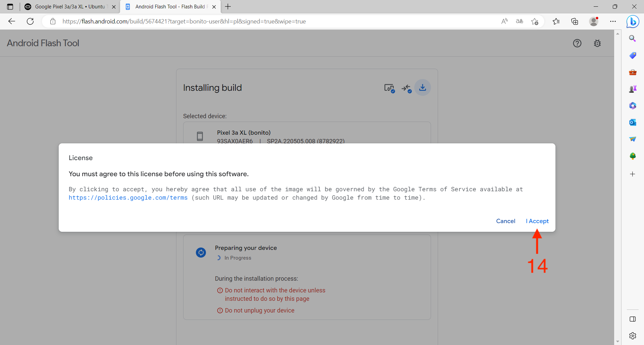Launch Bing Copilot sidebar
Image resolution: width=644 pixels, height=345 pixels.
633,22
